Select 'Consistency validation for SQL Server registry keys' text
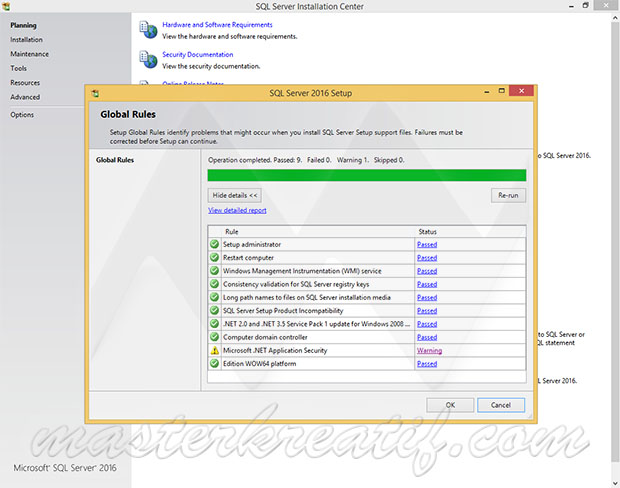 (296, 284)
